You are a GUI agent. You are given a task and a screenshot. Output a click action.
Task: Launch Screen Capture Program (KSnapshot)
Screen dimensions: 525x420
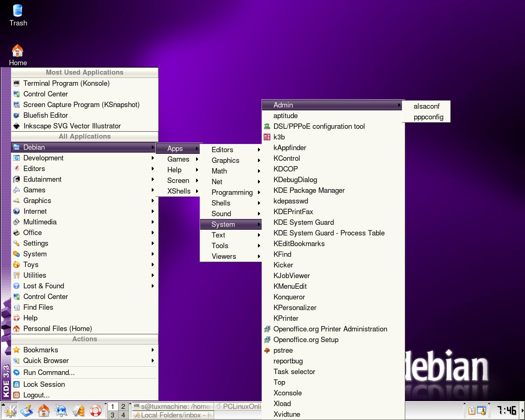pyautogui.click(x=84, y=105)
